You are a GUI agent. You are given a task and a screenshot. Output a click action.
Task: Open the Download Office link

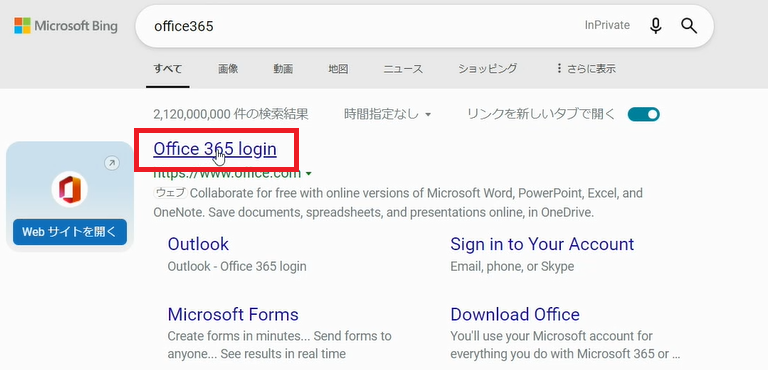(x=515, y=314)
